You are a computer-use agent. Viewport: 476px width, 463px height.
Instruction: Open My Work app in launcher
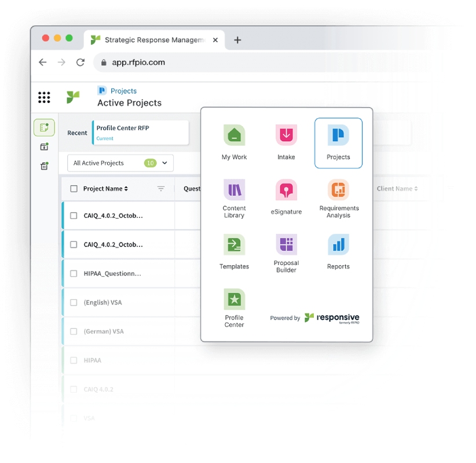pos(234,142)
